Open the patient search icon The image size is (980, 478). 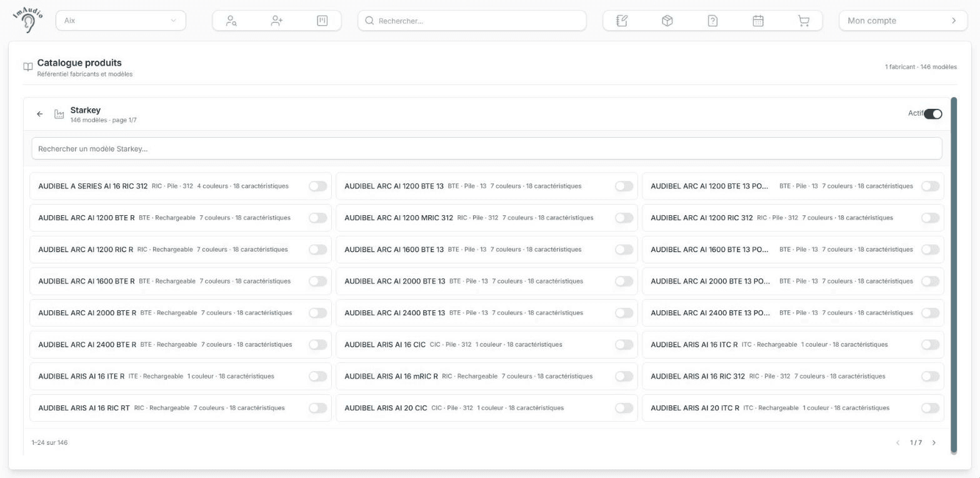tap(231, 21)
